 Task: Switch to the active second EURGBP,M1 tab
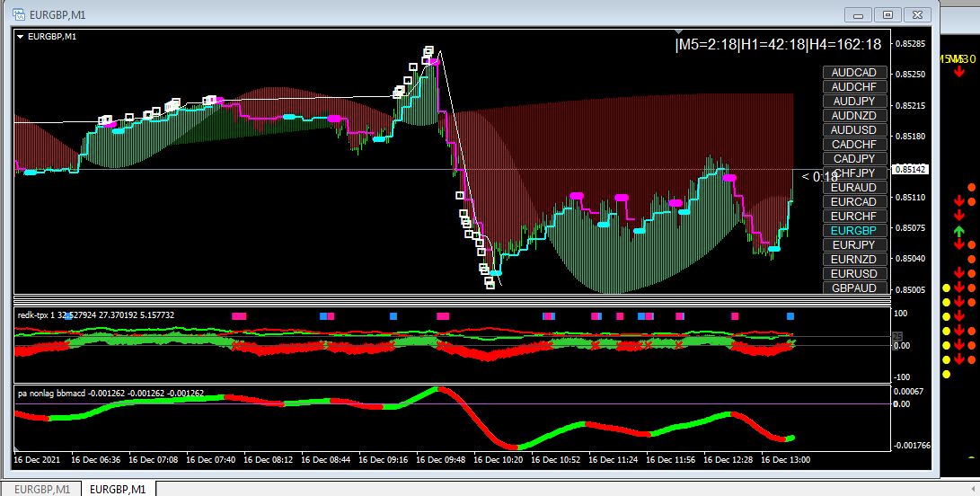pos(119,489)
